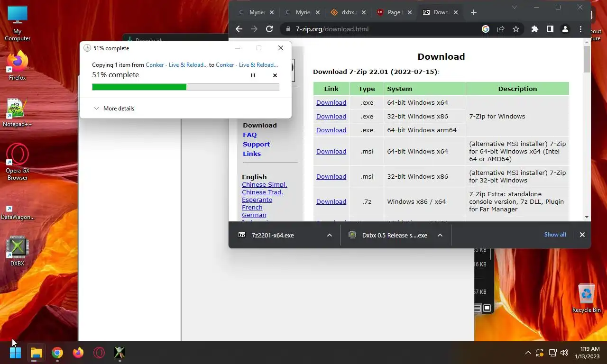Screen dimensions: 607x364
Task: Open the Links page in the sidebar
Action: 252,154
